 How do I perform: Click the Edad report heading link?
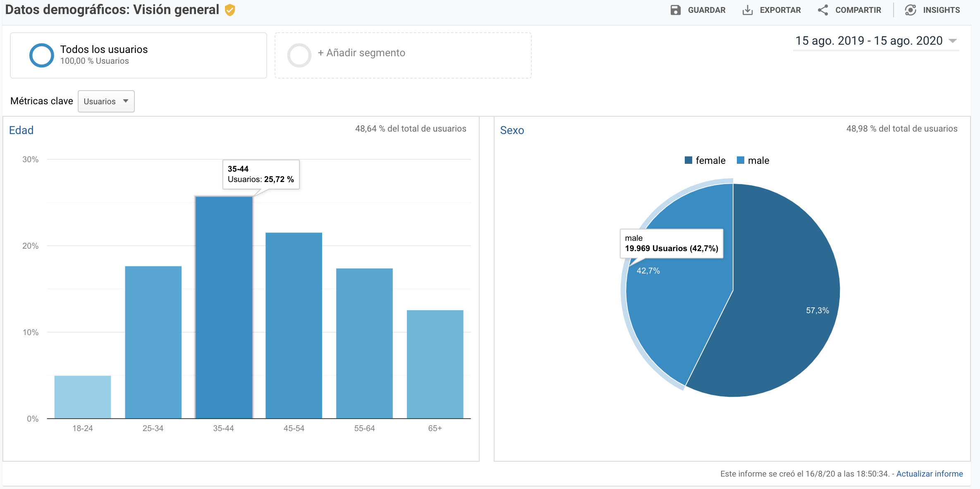[x=21, y=130]
